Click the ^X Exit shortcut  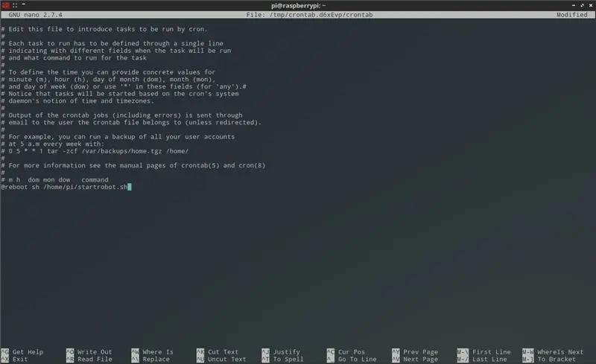click(14, 359)
